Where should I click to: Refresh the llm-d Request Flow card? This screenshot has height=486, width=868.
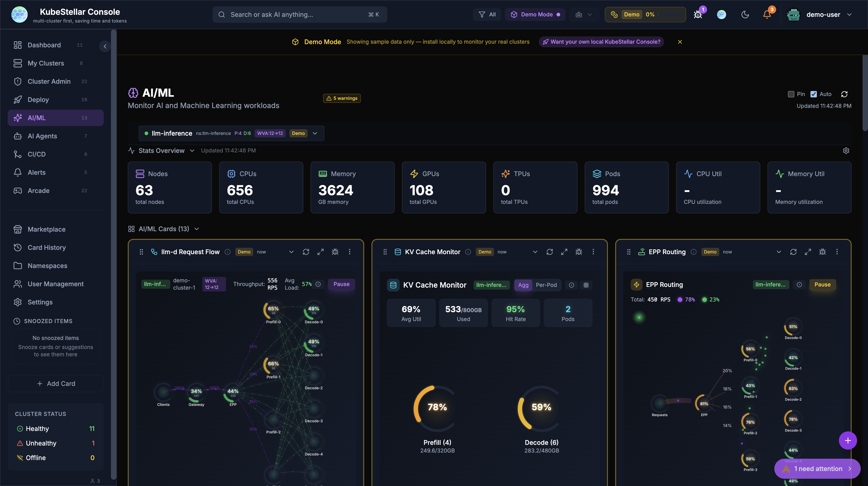[x=306, y=252]
